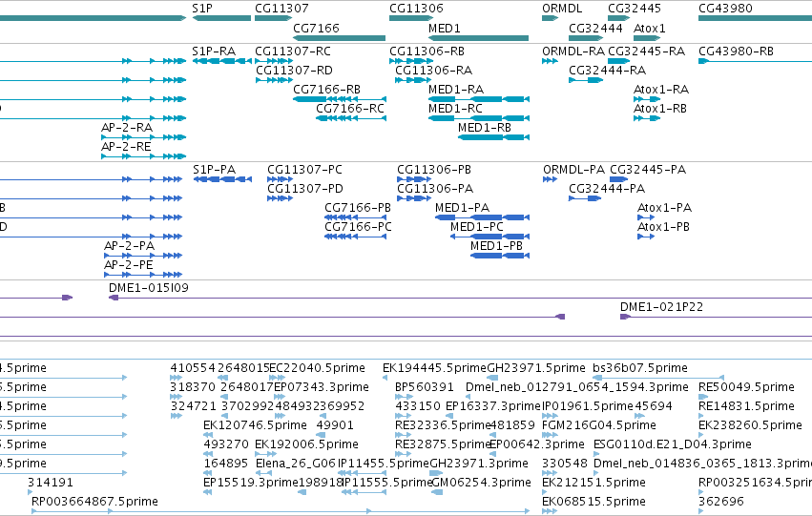
Task: Open the RE50049.5prime EST
Action: 701,397
